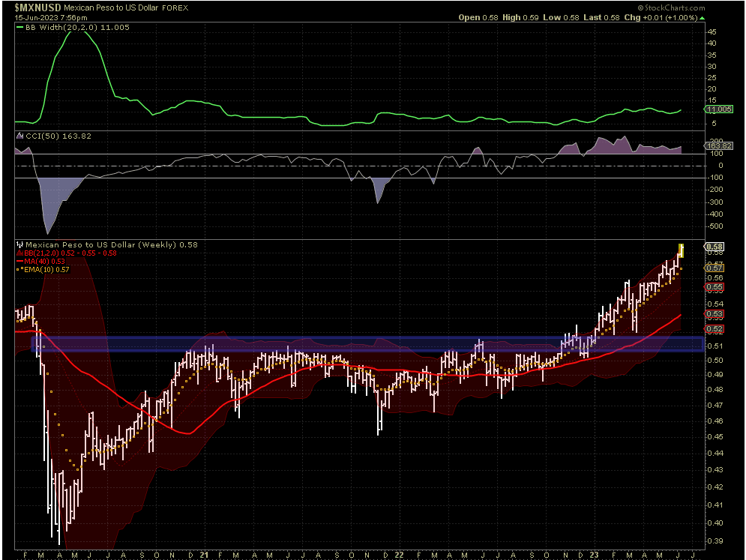Click the red 0.55 price tag

tap(715, 287)
